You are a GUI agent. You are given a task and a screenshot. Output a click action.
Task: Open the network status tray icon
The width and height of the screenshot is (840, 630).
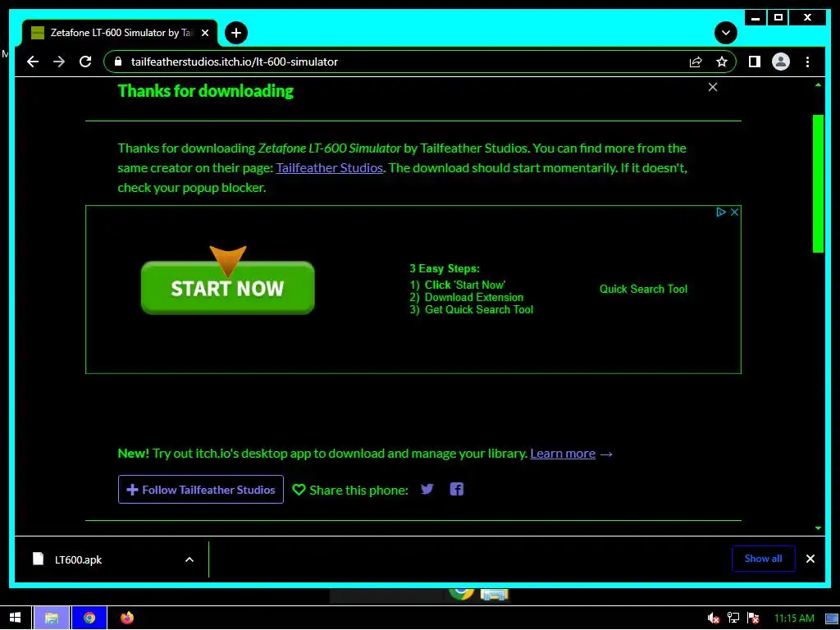pos(733,619)
